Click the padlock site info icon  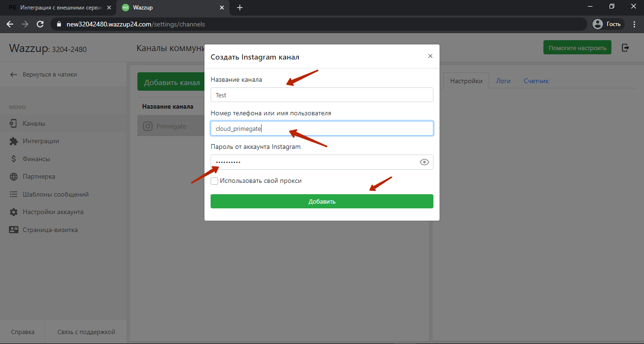pos(59,24)
